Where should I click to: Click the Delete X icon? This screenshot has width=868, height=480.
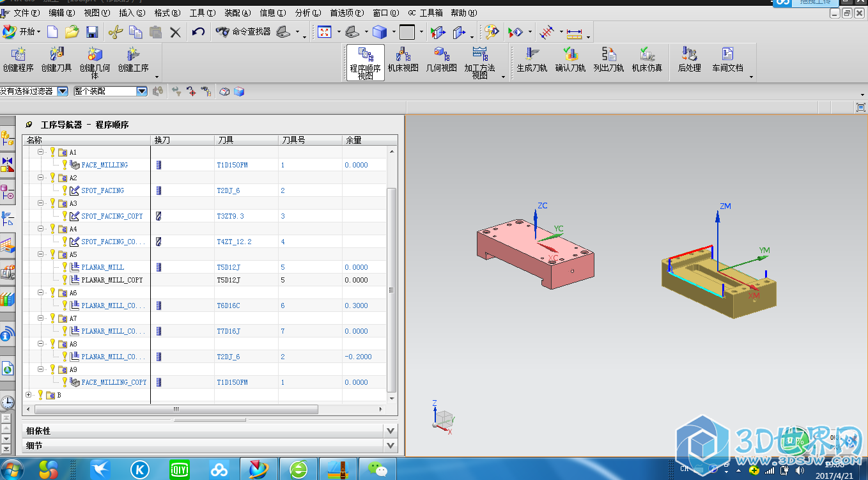(x=175, y=31)
